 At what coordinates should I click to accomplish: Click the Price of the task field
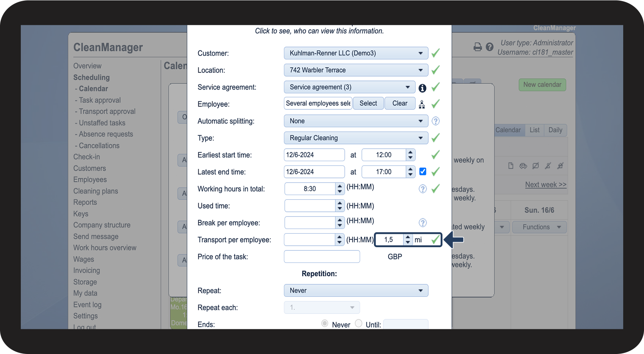(322, 257)
